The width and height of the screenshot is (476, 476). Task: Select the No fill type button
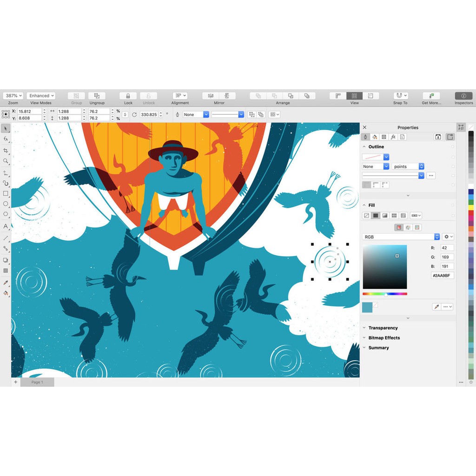(366, 216)
